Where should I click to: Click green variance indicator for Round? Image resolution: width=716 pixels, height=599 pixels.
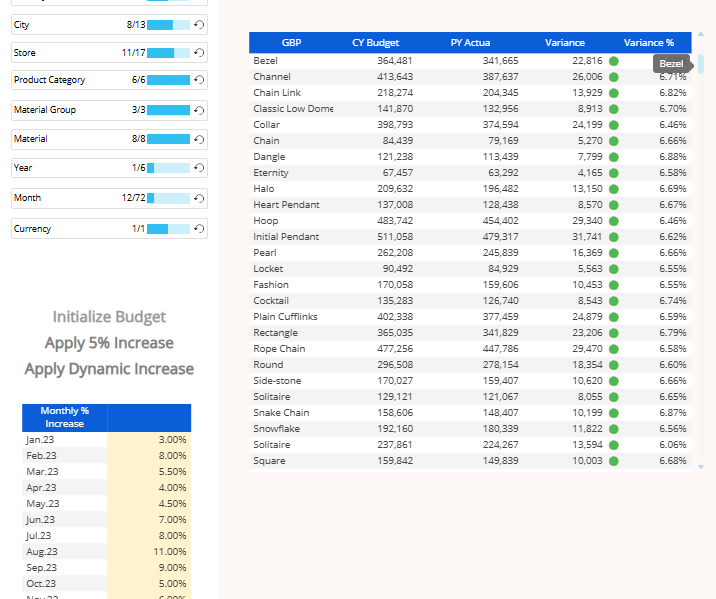(x=614, y=365)
